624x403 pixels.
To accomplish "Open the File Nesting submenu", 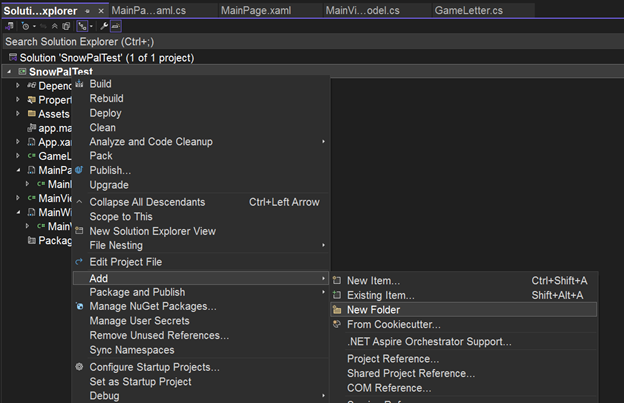I will pos(201,245).
